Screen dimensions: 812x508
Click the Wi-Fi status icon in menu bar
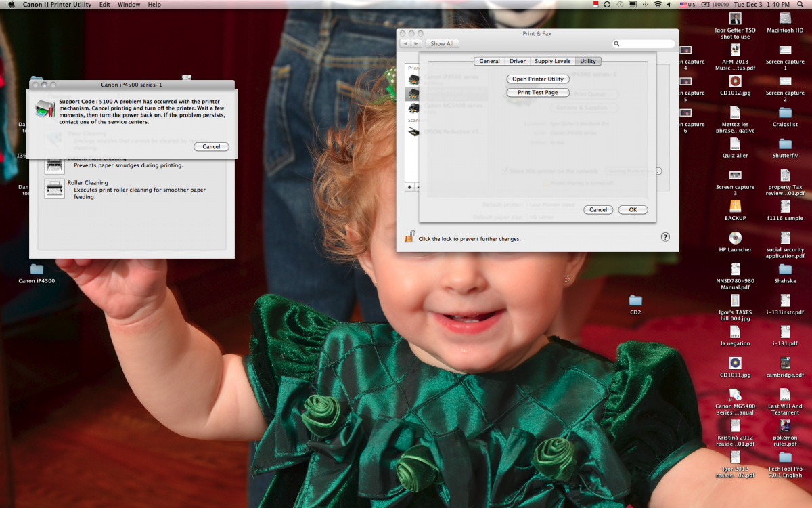(x=657, y=5)
